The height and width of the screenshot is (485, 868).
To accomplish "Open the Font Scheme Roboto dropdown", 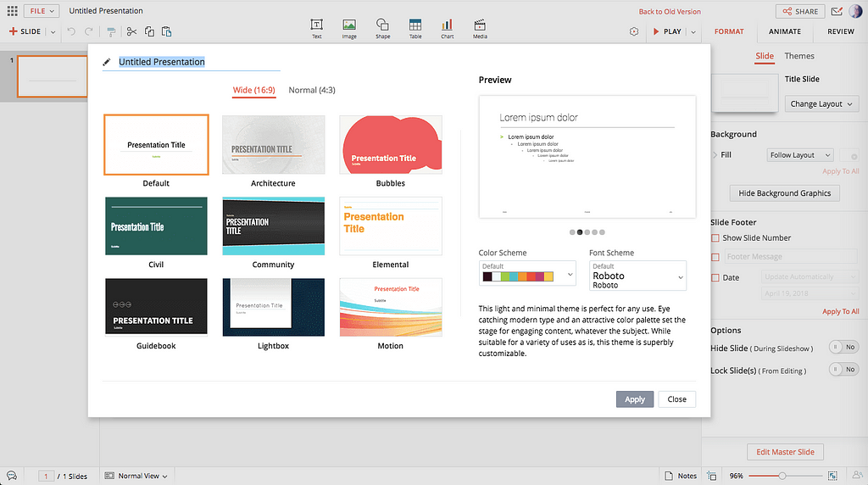I will coord(637,276).
